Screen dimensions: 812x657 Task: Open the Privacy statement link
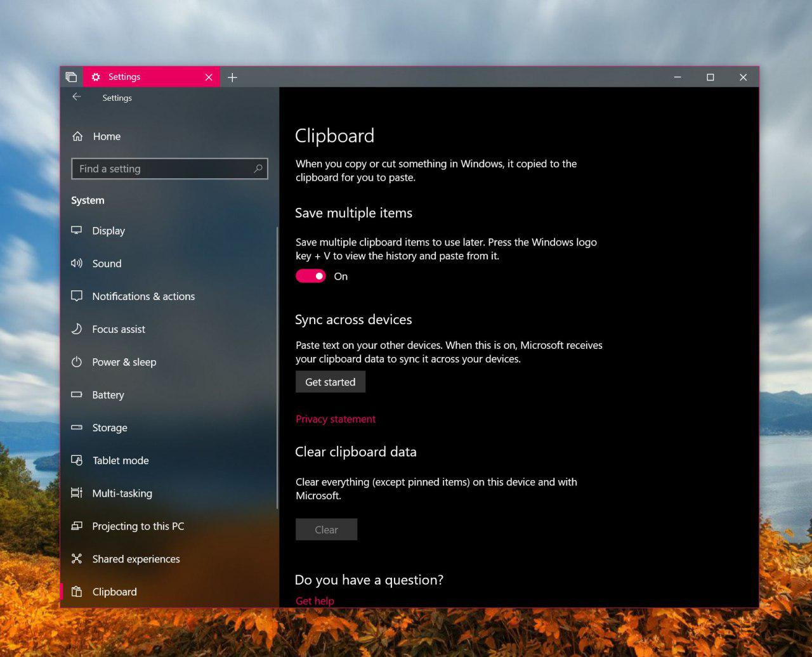point(336,419)
